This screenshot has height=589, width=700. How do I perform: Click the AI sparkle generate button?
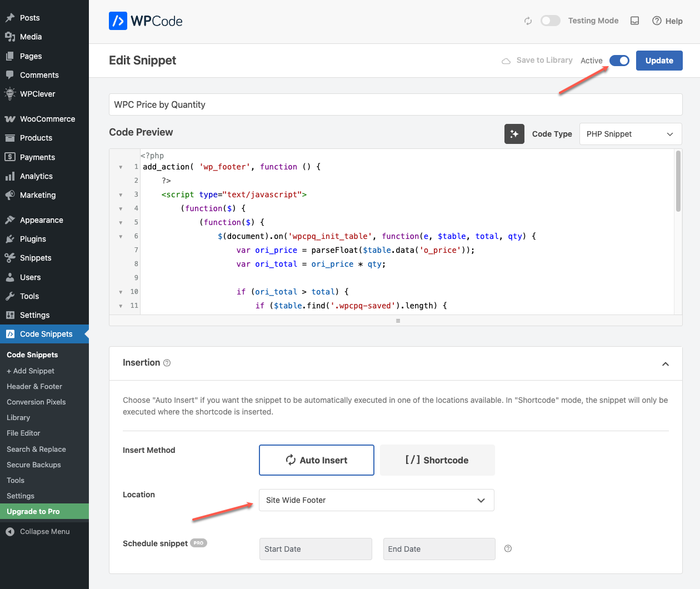[x=514, y=134]
